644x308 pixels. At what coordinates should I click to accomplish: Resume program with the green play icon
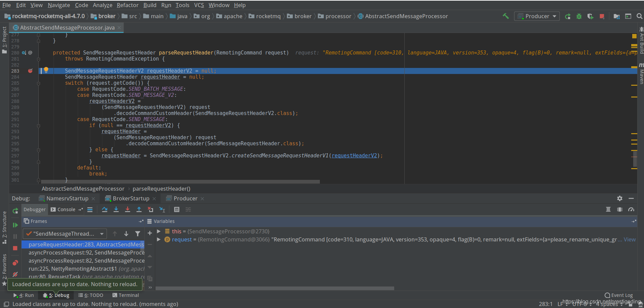(15, 225)
